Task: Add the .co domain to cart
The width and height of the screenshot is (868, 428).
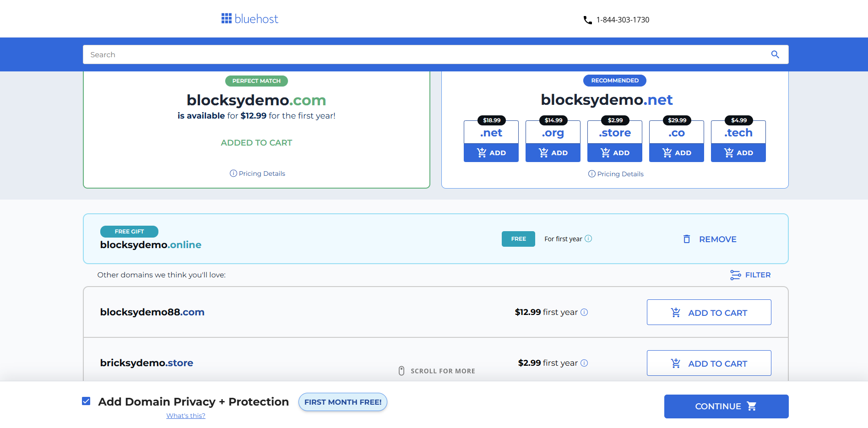Action: pos(677,153)
